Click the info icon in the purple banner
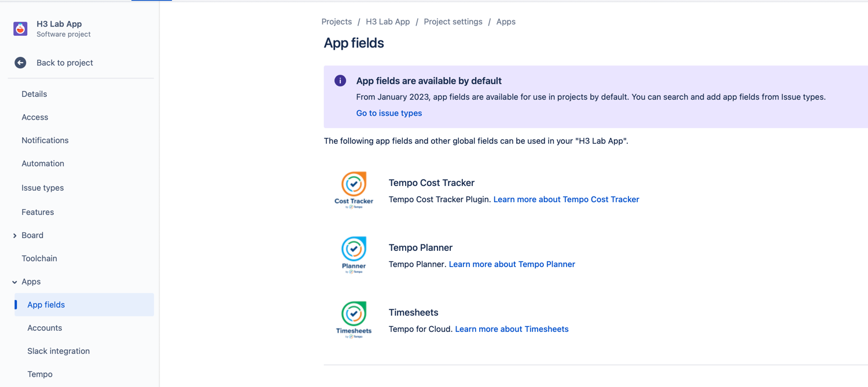This screenshot has width=868, height=387. coord(340,81)
